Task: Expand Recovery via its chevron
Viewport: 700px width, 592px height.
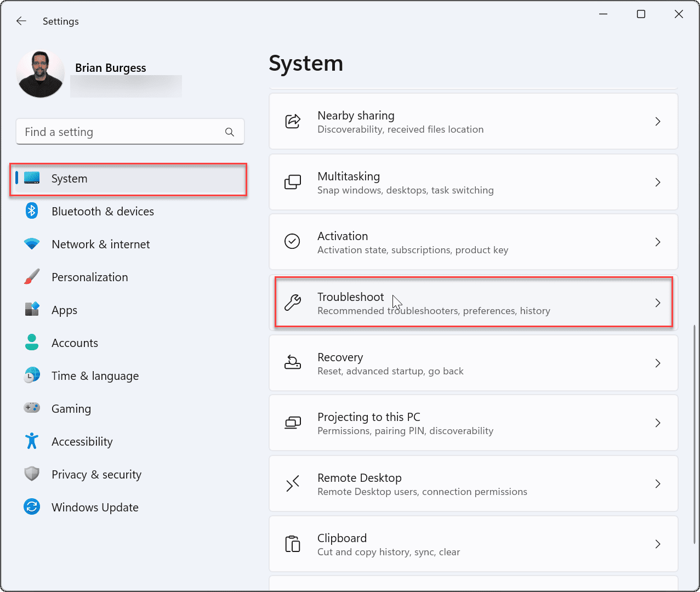Action: click(658, 363)
